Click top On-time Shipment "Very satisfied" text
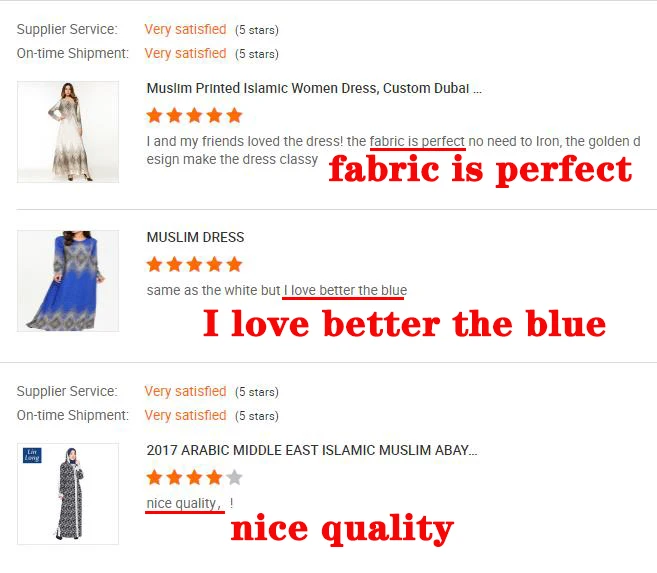Viewport: 657px width, 573px height. pos(185,54)
